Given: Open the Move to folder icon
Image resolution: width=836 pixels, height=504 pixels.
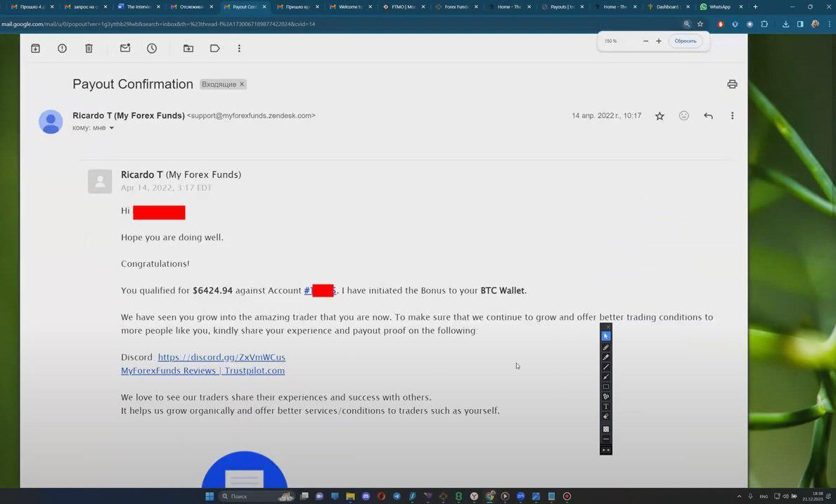Looking at the screenshot, I should point(188,49).
